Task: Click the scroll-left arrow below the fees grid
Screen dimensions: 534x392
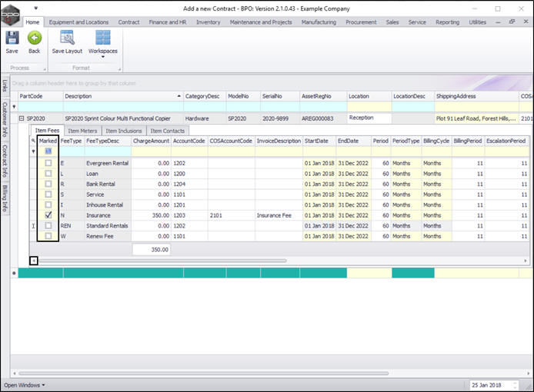Action: click(x=33, y=261)
